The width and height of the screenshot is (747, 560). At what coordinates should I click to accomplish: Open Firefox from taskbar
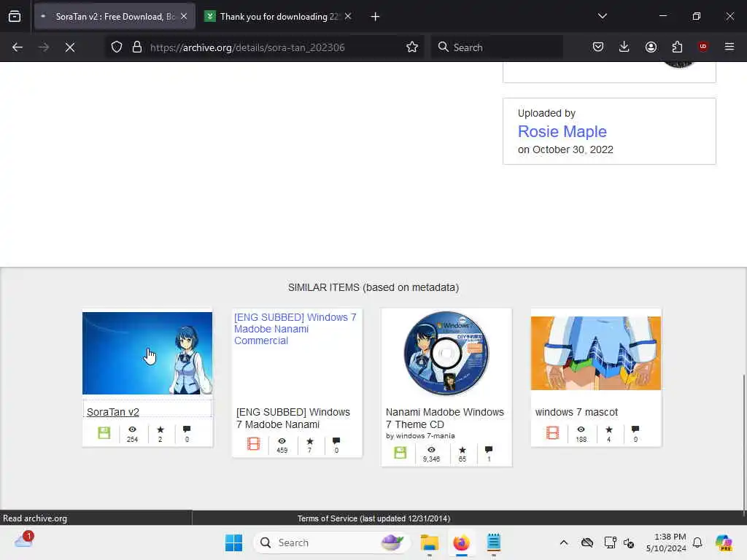coord(461,542)
